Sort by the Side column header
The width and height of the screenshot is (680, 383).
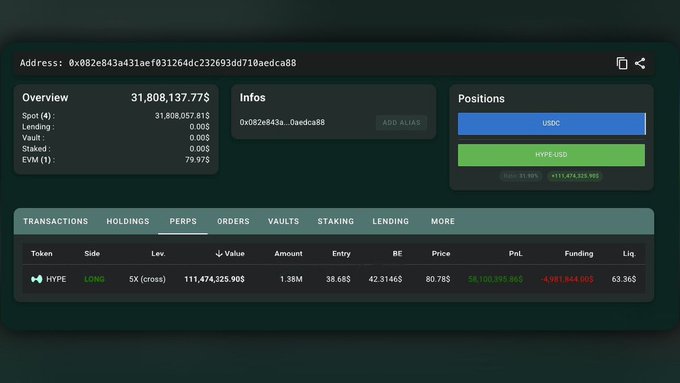pyautogui.click(x=92, y=254)
